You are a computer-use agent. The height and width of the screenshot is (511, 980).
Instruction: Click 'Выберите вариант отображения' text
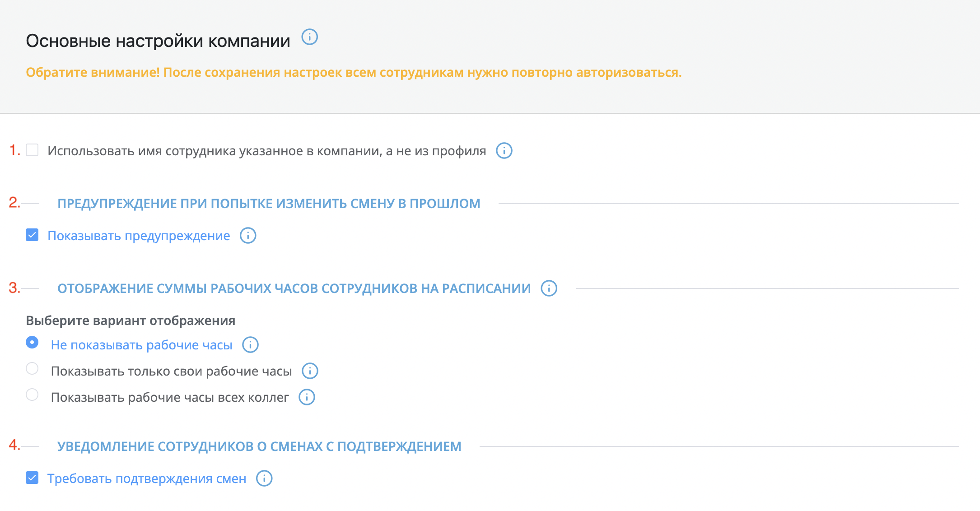point(131,321)
